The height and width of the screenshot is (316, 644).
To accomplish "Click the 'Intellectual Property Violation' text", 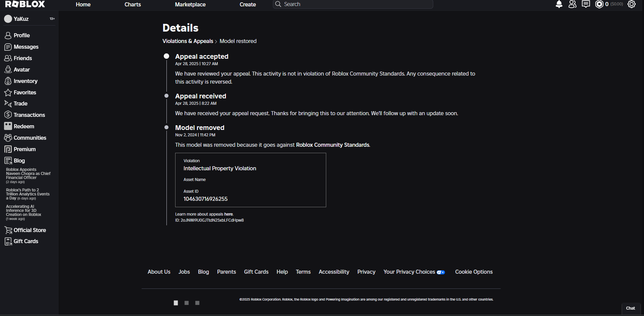I will pos(220,168).
